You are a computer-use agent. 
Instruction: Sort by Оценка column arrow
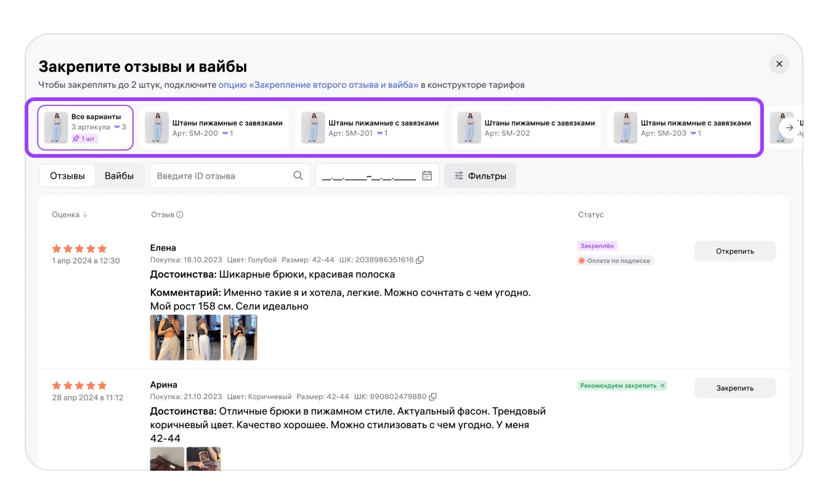pos(85,215)
